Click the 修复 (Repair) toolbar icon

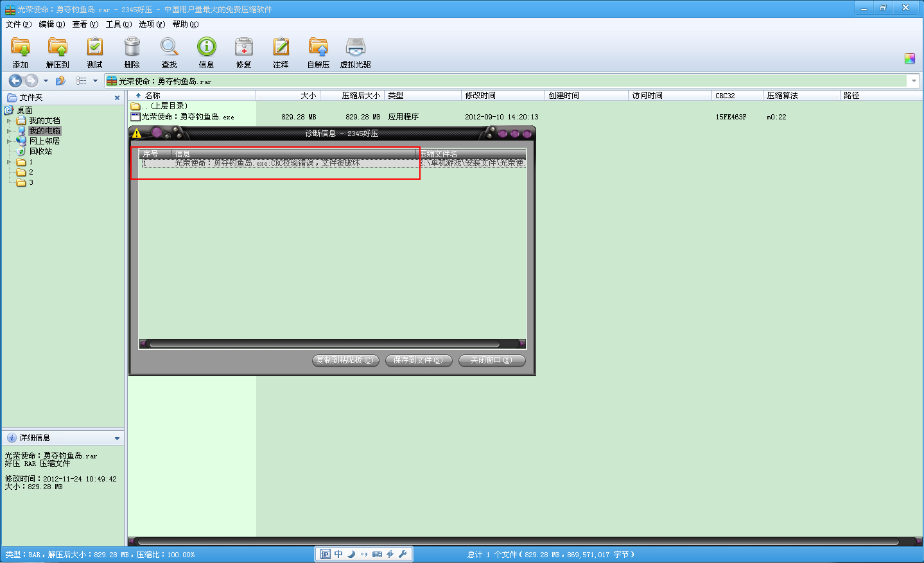244,47
